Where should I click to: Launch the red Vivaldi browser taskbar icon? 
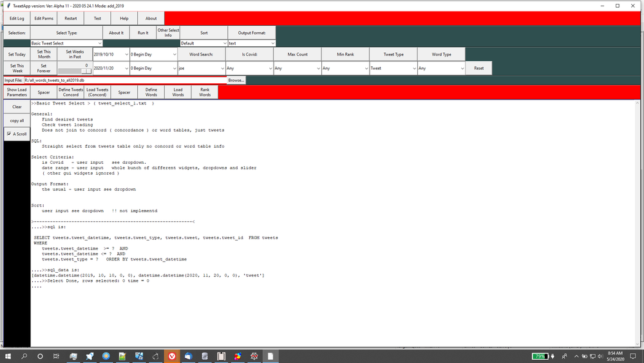[172, 356]
